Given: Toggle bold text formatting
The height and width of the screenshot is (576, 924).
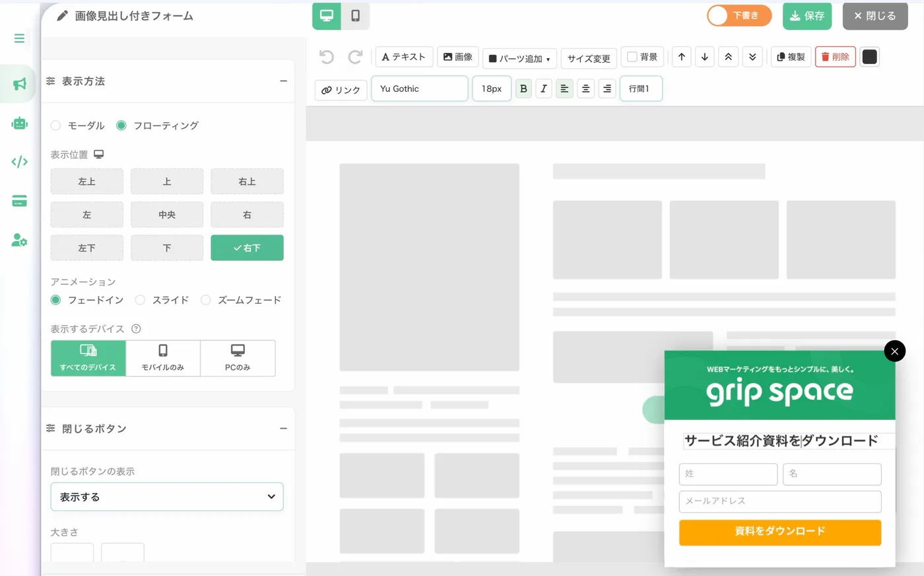Looking at the screenshot, I should [523, 89].
